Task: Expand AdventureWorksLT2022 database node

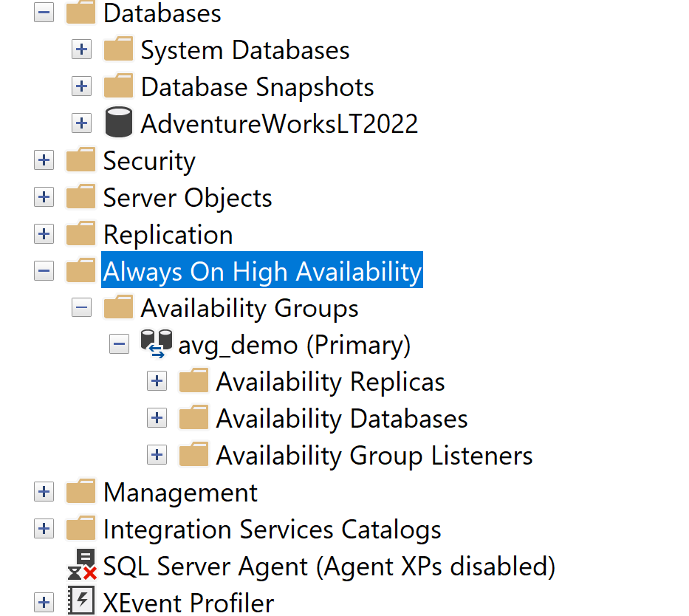Action: pyautogui.click(x=82, y=123)
